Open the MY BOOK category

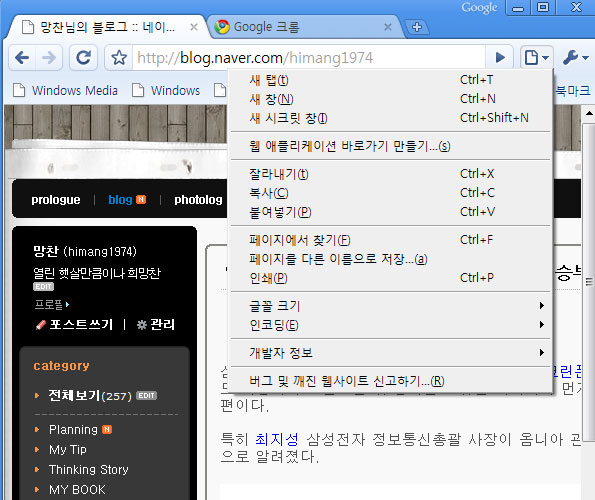tap(77, 490)
